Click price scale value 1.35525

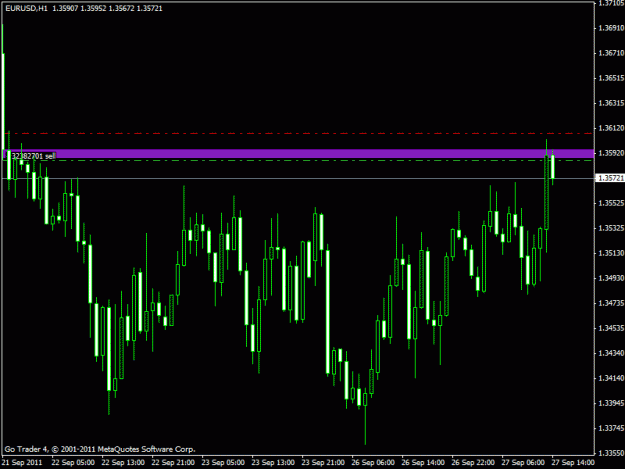[611, 203]
